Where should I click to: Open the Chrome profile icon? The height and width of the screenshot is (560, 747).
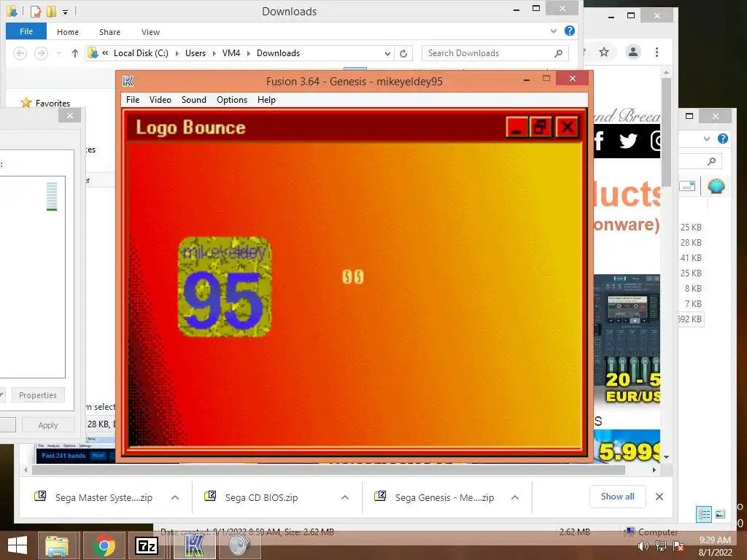coord(632,52)
